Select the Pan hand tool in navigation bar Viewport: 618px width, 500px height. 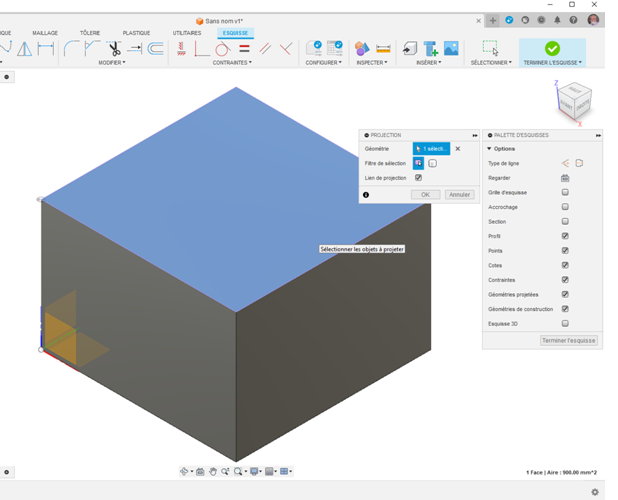[213, 472]
